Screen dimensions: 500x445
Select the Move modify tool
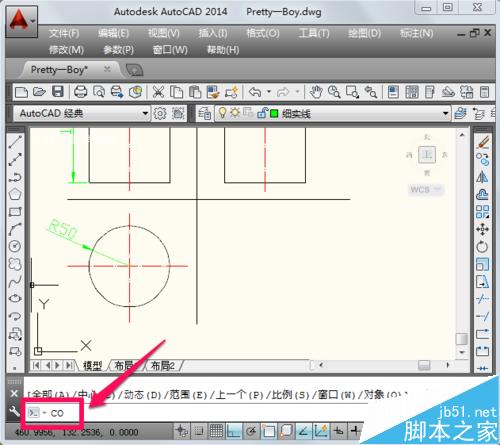482,229
